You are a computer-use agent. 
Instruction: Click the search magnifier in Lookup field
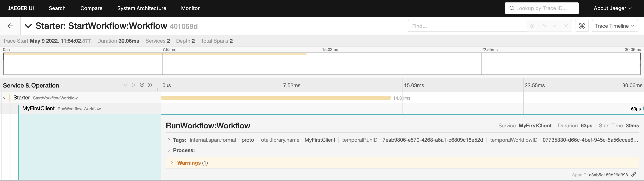pos(511,8)
